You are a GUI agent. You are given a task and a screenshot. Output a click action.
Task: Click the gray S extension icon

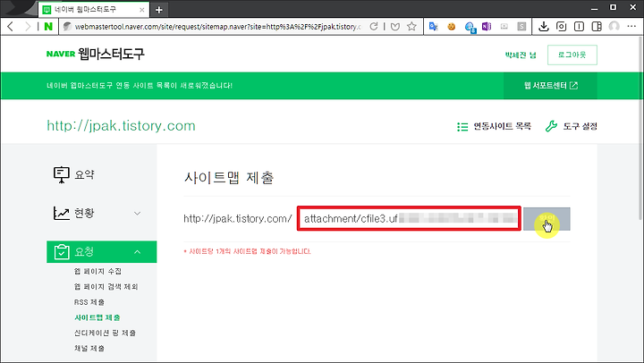click(x=521, y=27)
